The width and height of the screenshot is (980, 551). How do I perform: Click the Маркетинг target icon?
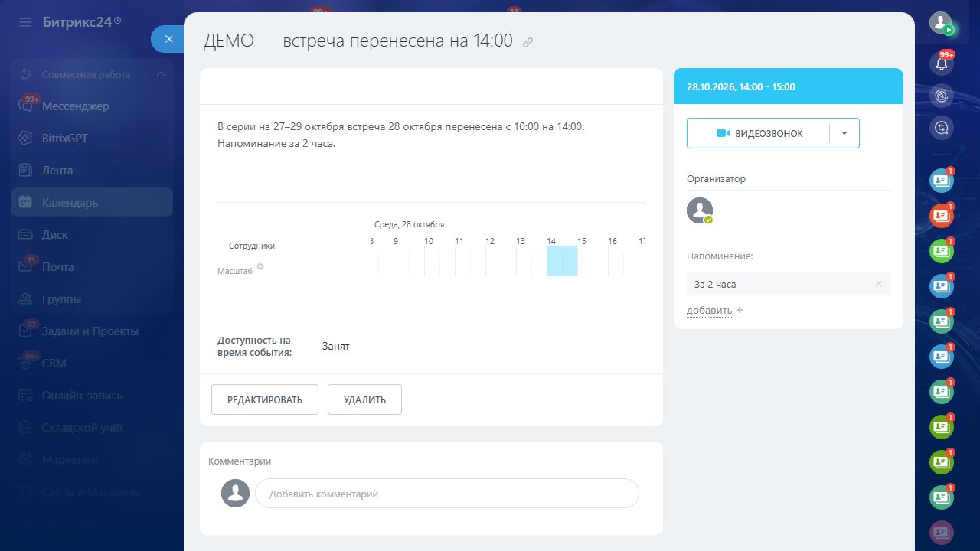click(25, 460)
